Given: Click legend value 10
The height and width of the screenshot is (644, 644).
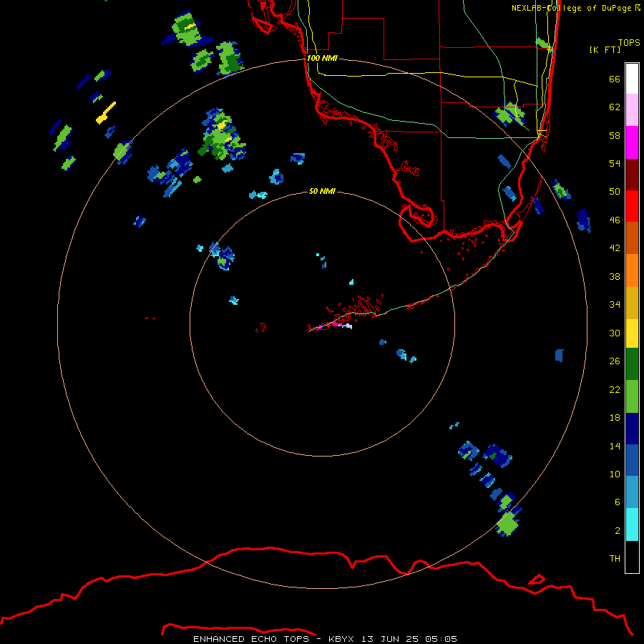Looking at the screenshot, I should 615,474.
